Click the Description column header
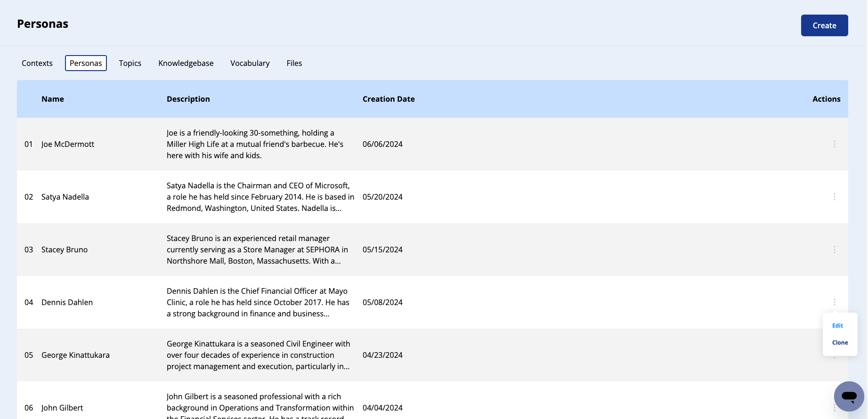868x419 pixels. point(188,99)
